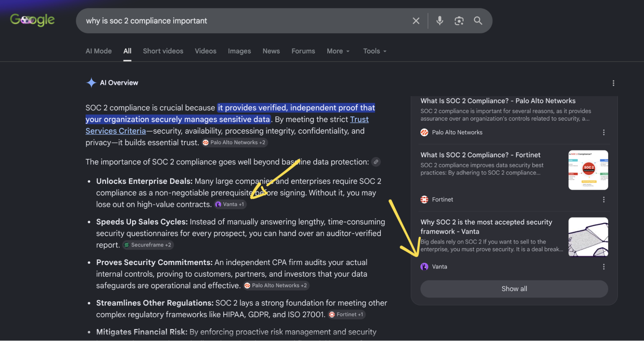Click the Secureframe +2 source chip

click(148, 245)
